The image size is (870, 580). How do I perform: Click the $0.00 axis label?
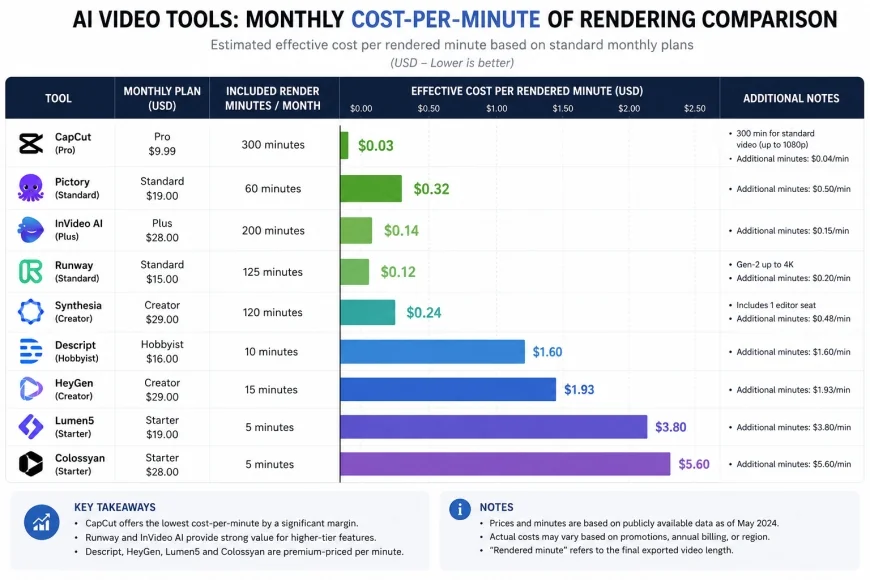click(361, 108)
